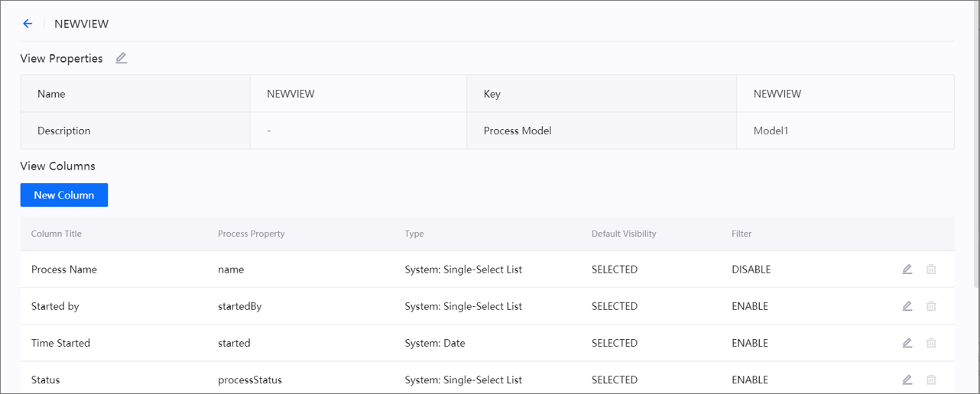
Task: Click the startedBy process property cell
Action: click(240, 306)
